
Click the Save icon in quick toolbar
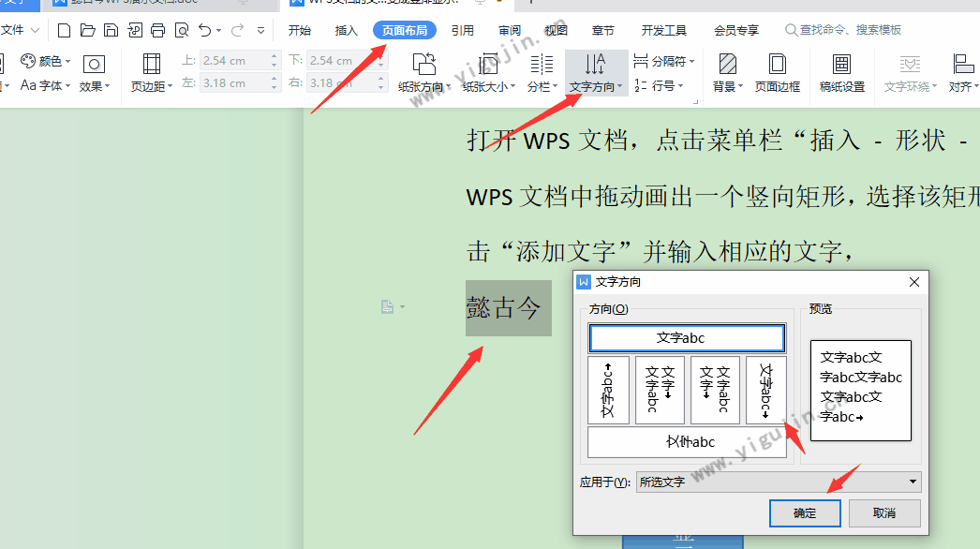pos(111,30)
